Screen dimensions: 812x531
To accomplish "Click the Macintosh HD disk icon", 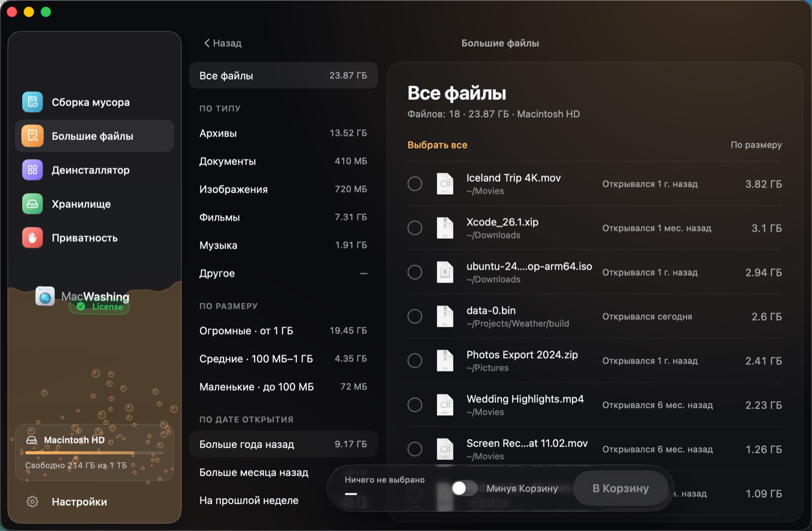I will pyautogui.click(x=31, y=440).
